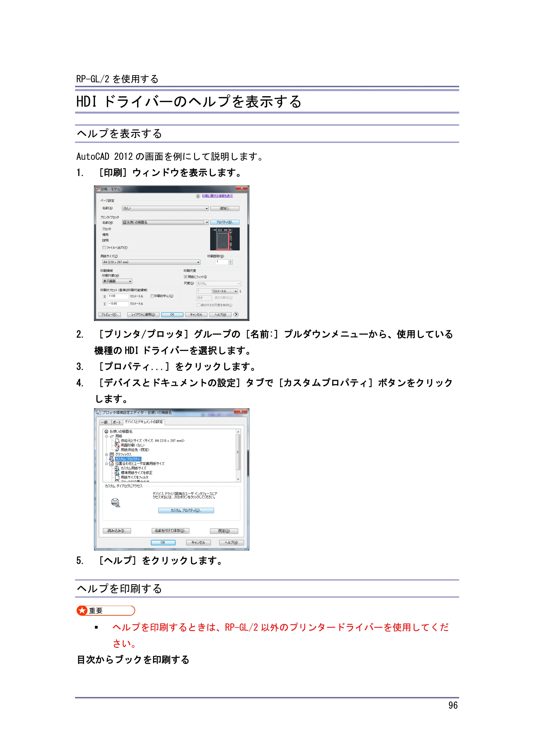Image resolution: width=534 pixels, height=756 pixels.
Task: Expand the グラフィックス tree node
Action: (106, 455)
